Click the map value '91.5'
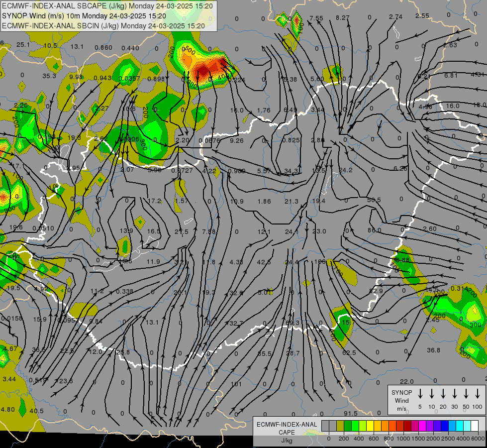 tap(350, 413)
